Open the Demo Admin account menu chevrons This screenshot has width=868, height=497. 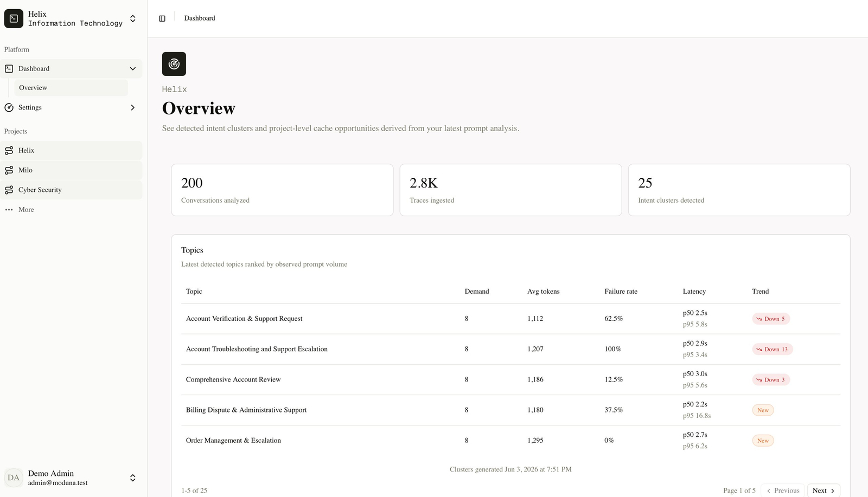[133, 478]
